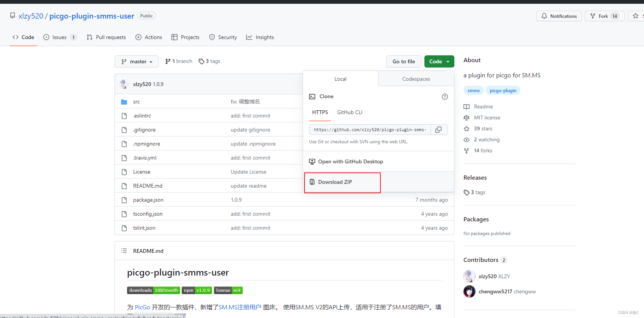Open Readme link in About section
This screenshot has width=644, height=318.
tap(483, 107)
